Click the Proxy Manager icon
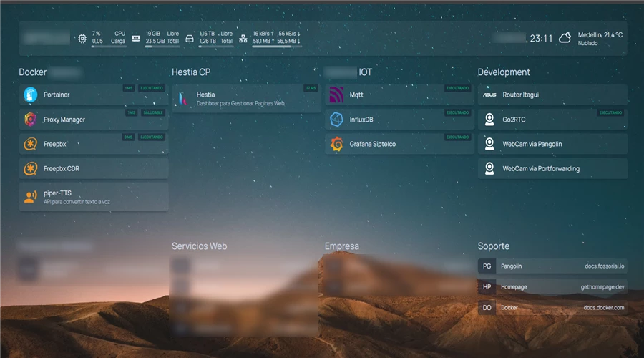The width and height of the screenshot is (644, 358). tap(30, 120)
